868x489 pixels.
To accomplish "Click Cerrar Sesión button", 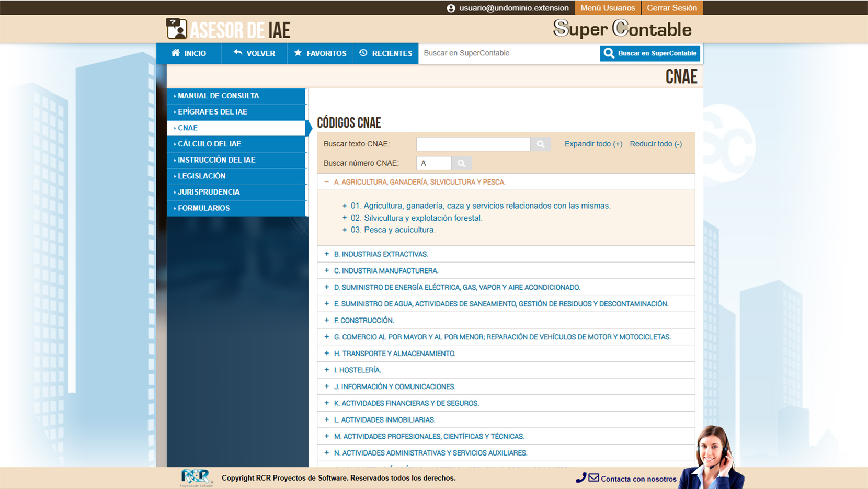I will (672, 8).
